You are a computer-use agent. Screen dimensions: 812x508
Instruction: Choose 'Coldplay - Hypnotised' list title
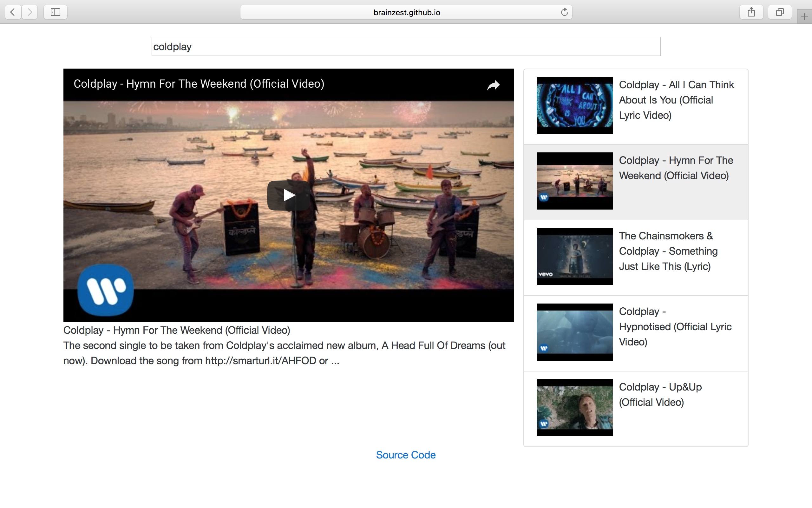click(x=675, y=327)
